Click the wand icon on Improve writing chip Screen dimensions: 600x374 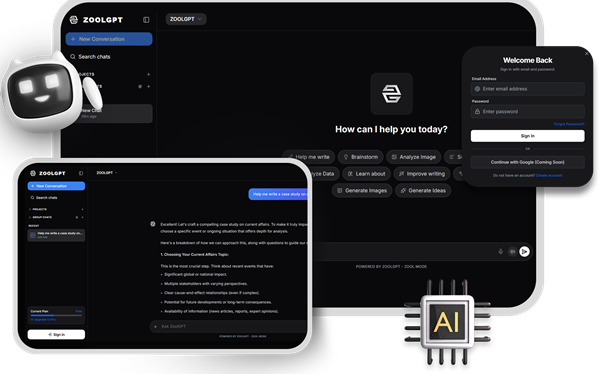tap(401, 174)
